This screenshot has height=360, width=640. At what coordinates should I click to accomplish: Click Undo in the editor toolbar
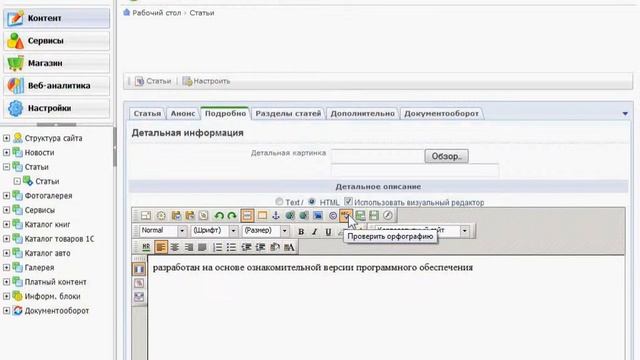pos(219,216)
